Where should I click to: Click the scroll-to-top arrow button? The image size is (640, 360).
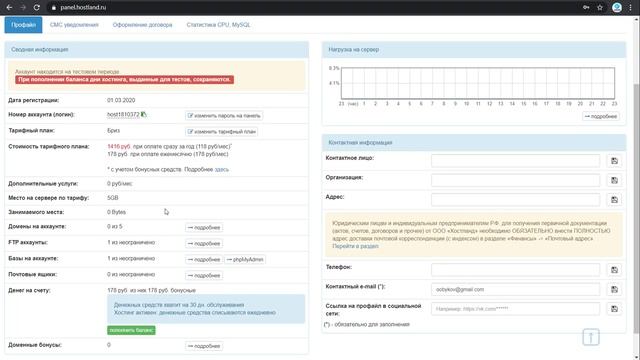591,337
